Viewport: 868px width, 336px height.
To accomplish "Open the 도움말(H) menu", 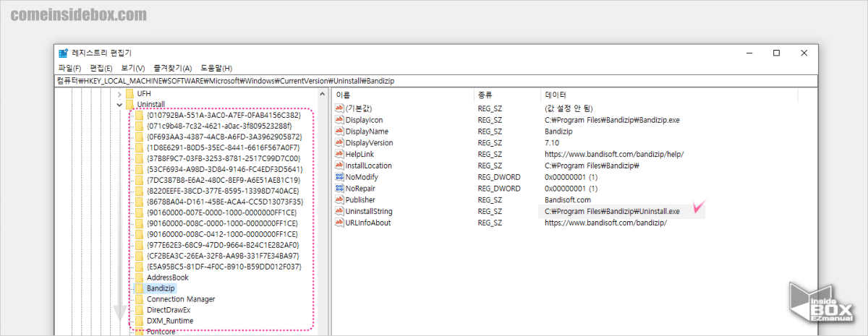I will tap(216, 68).
